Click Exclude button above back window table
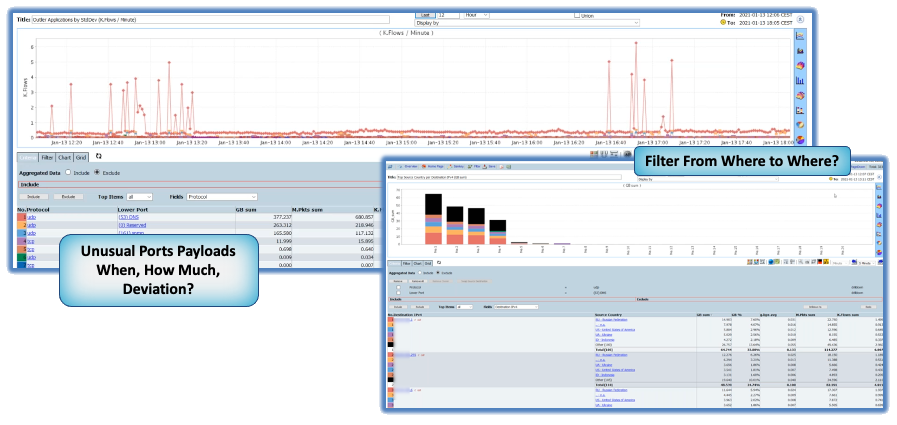 tap(69, 197)
